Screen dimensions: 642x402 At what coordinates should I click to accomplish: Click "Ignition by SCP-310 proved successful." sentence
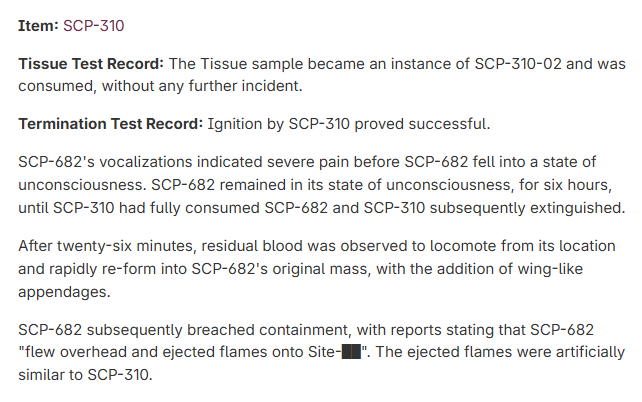(349, 124)
